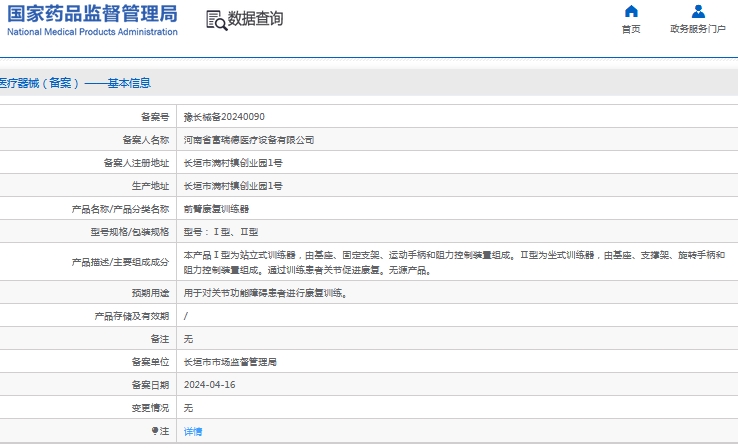The height and width of the screenshot is (448, 738).
Task: Click the 备案单位 label
Action: tap(150, 362)
